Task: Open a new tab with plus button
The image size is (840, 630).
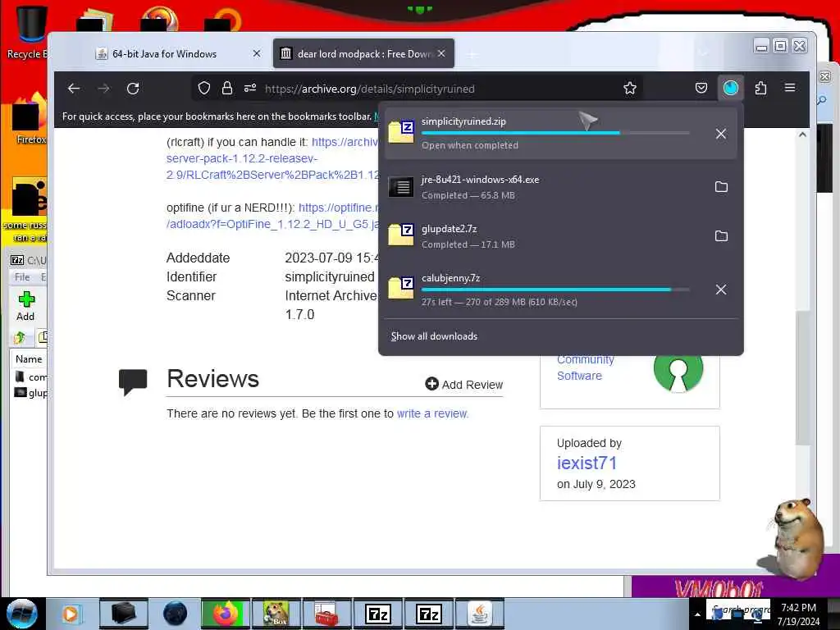Action: (x=472, y=55)
